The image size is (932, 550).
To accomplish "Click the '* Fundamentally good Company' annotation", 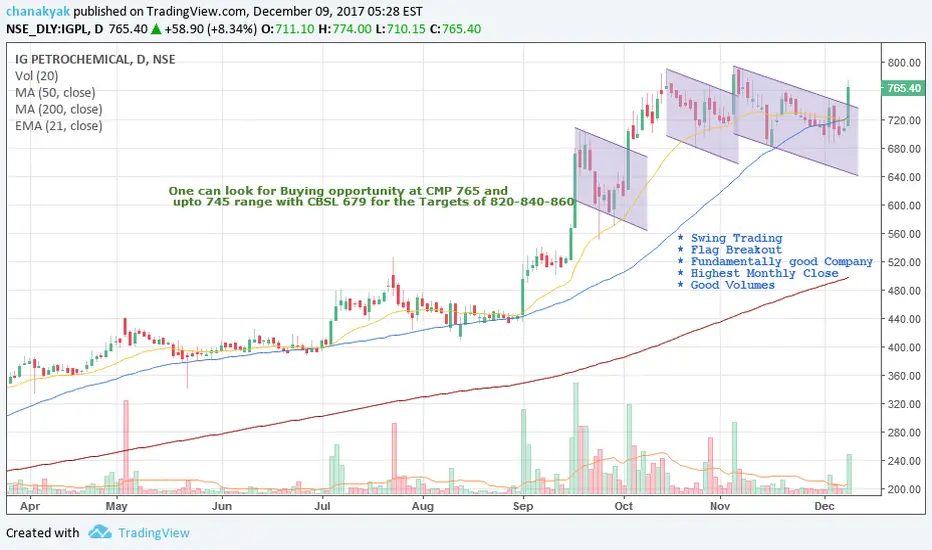I will [x=775, y=262].
